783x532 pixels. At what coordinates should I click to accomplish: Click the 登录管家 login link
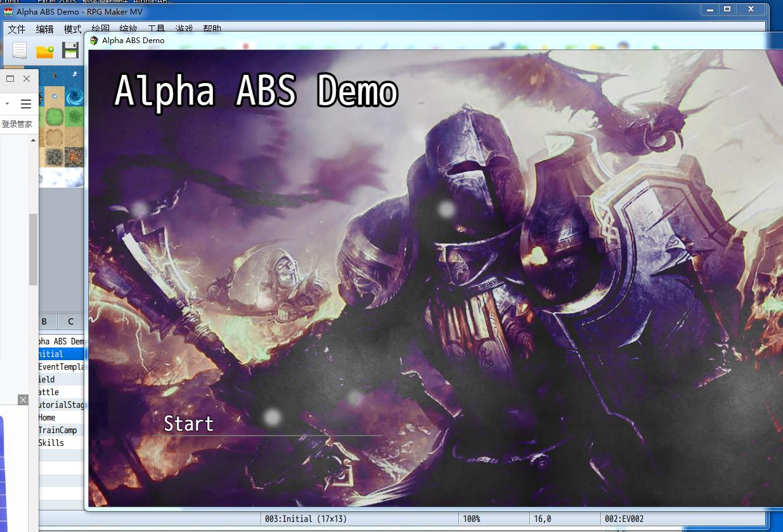click(17, 124)
